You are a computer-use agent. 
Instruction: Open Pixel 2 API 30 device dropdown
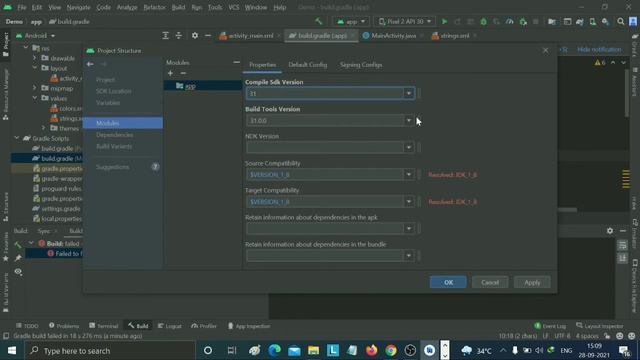404,22
